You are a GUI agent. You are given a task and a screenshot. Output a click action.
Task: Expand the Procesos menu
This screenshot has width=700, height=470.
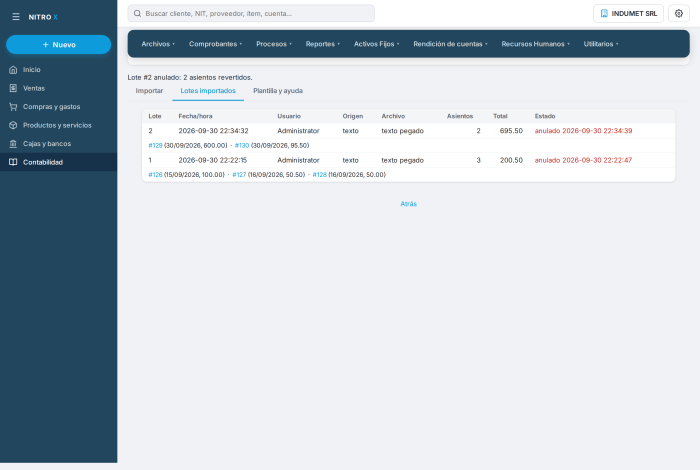tap(274, 44)
